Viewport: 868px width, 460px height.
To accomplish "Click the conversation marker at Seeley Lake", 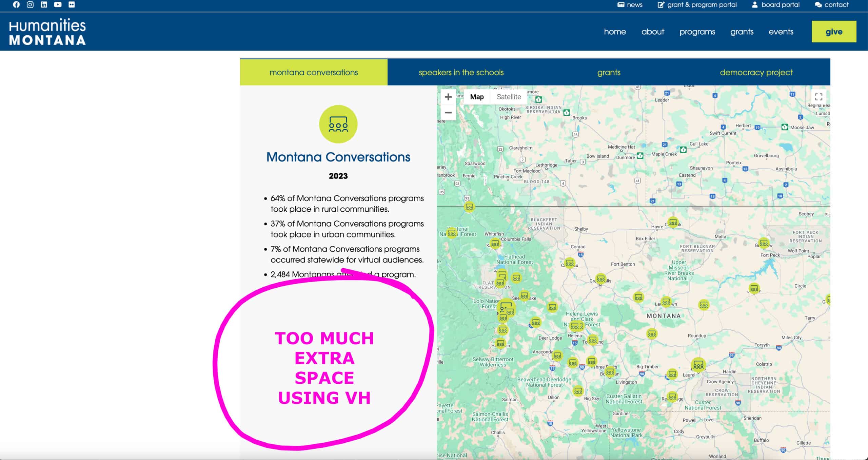I will pyautogui.click(x=524, y=296).
